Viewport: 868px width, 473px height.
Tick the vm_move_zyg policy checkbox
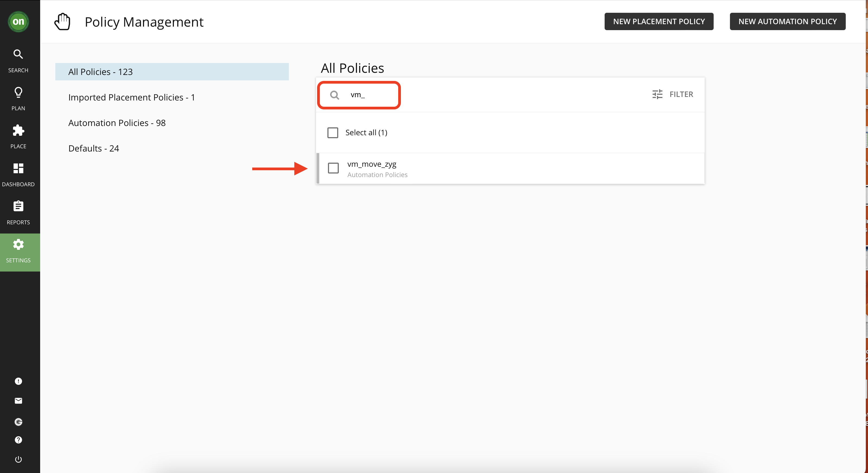pyautogui.click(x=333, y=168)
